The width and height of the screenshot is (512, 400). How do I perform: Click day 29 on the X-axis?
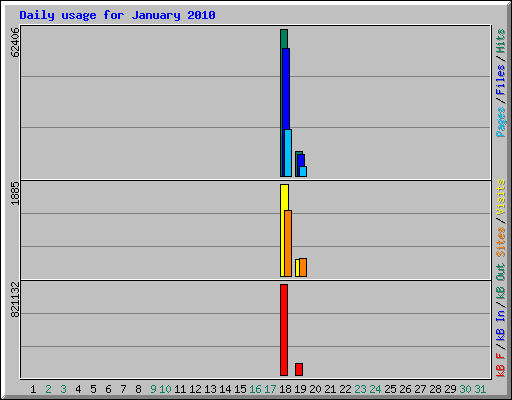pyautogui.click(x=450, y=389)
